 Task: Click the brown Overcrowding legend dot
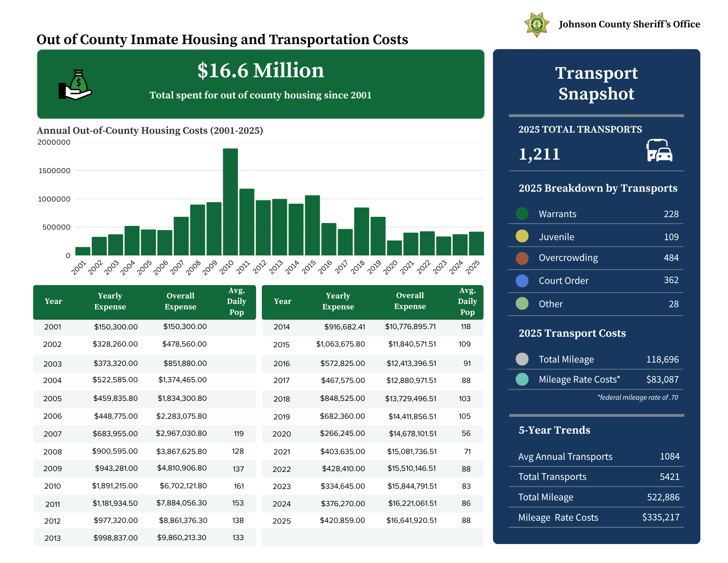coord(522,258)
